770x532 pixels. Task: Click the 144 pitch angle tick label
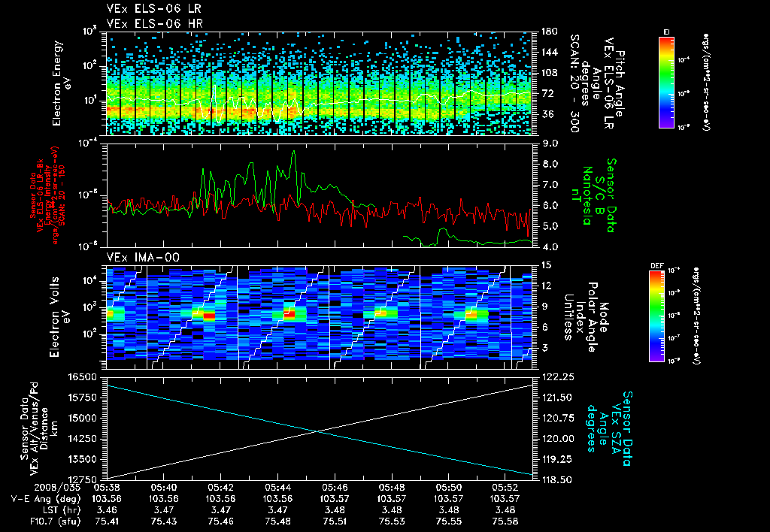(548, 52)
